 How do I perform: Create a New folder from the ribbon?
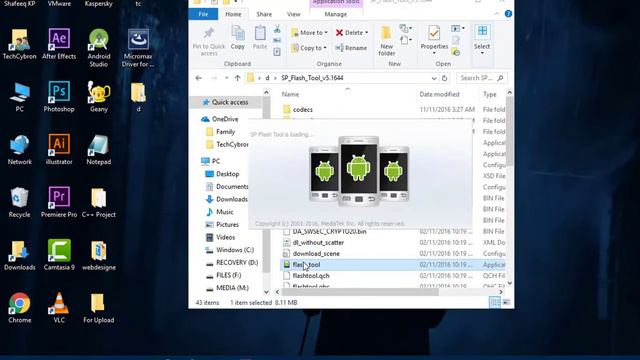[x=386, y=41]
